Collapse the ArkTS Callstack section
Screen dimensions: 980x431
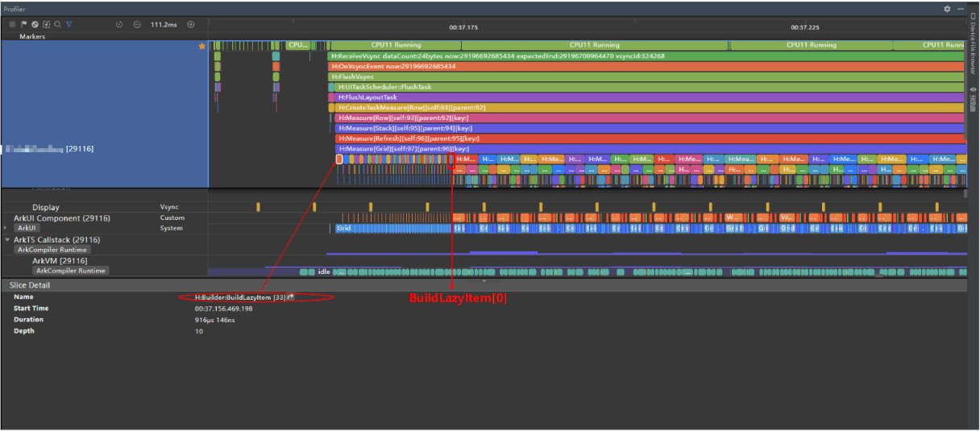tap(8, 240)
